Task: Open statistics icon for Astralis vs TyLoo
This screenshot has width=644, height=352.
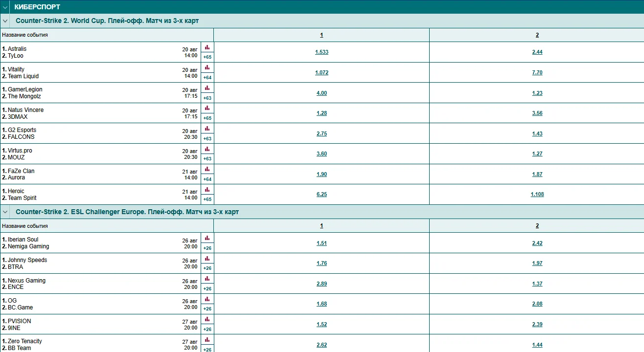Action: 207,47
